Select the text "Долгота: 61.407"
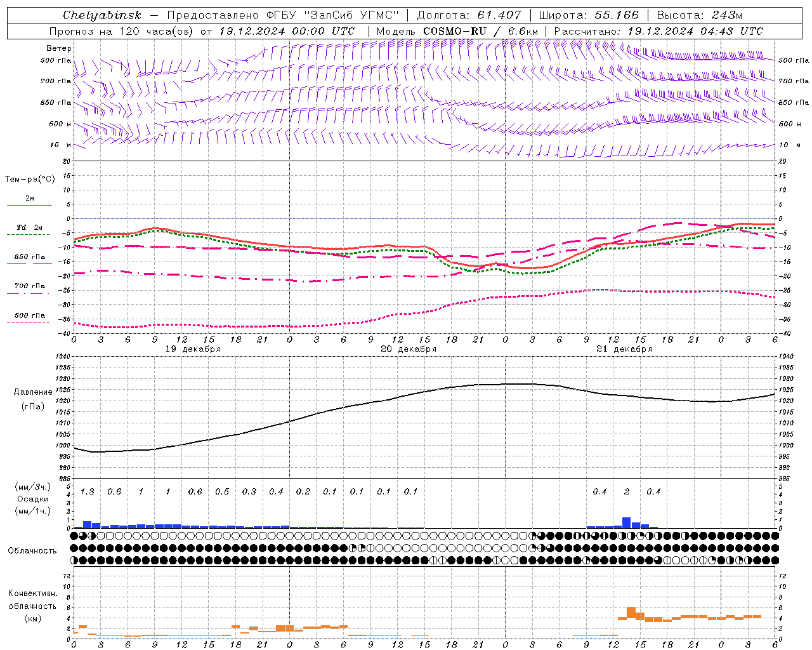 [x=469, y=15]
